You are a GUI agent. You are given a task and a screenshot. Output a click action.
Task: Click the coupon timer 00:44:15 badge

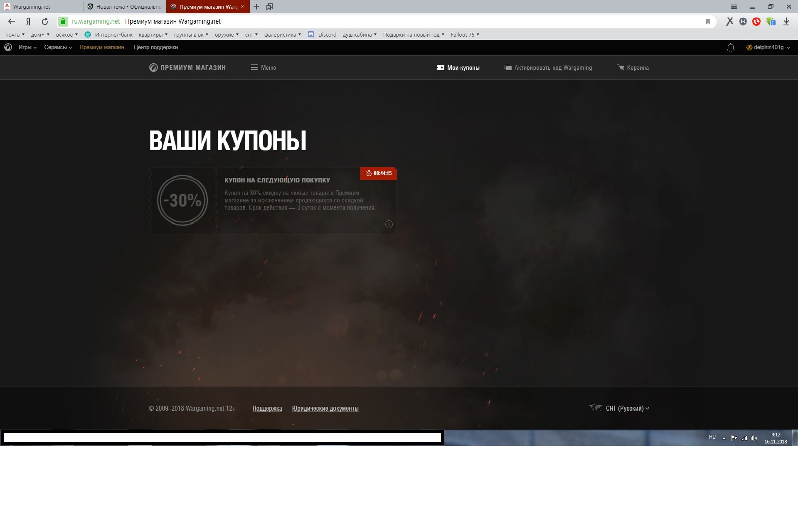click(x=379, y=173)
